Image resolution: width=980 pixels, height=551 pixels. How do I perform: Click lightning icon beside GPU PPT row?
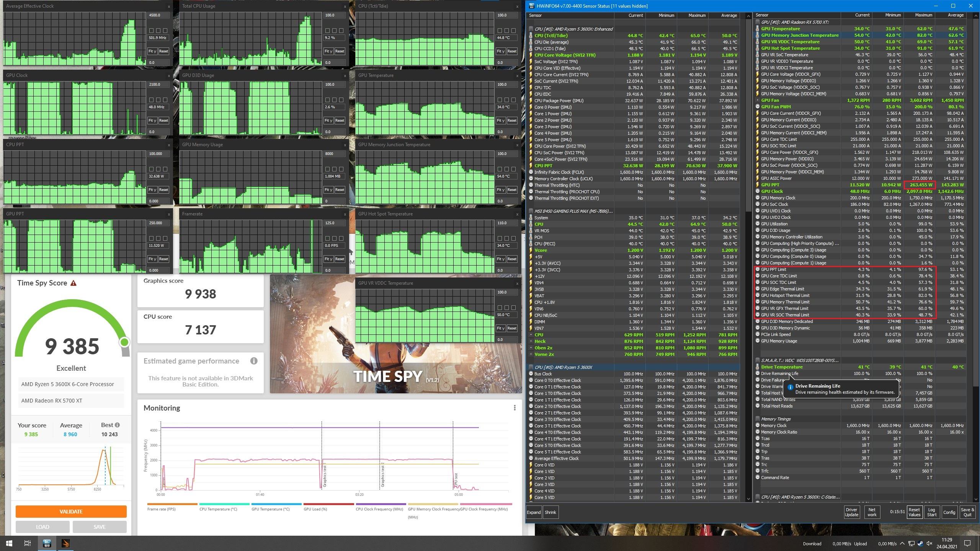point(758,185)
